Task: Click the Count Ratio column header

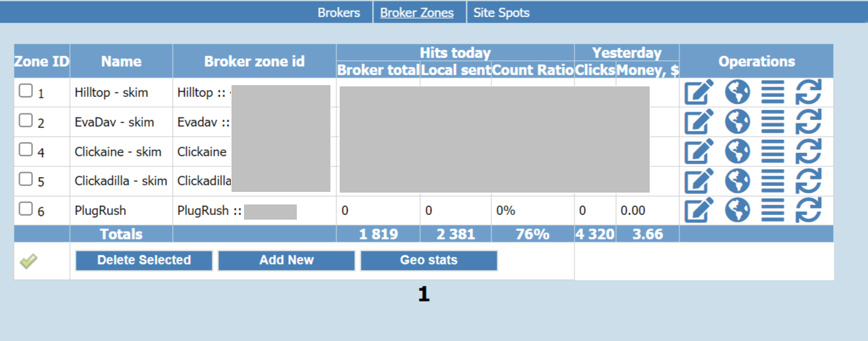Action: pyautogui.click(x=533, y=70)
